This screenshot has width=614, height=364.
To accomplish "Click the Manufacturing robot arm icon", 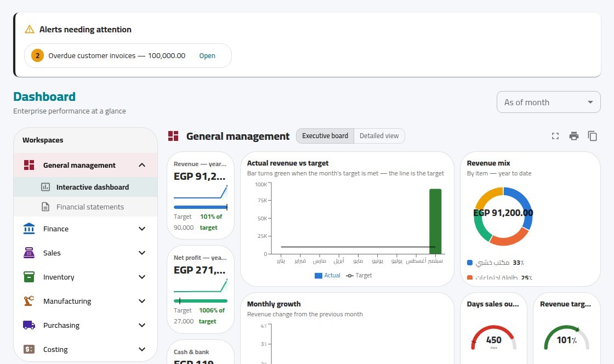I will click(x=29, y=301).
